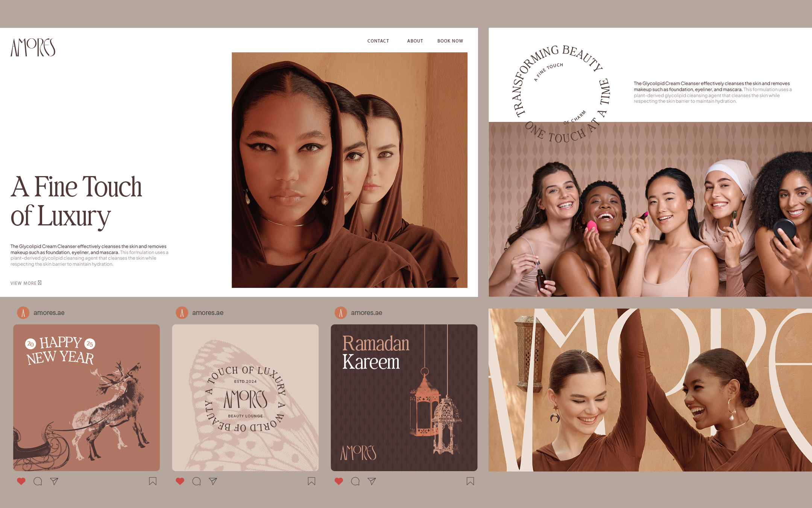Open comments on the Happy New Year post

(38, 481)
